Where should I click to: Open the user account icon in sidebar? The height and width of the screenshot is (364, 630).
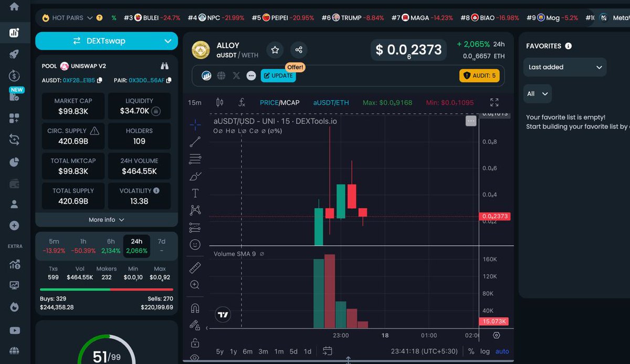coord(14,204)
